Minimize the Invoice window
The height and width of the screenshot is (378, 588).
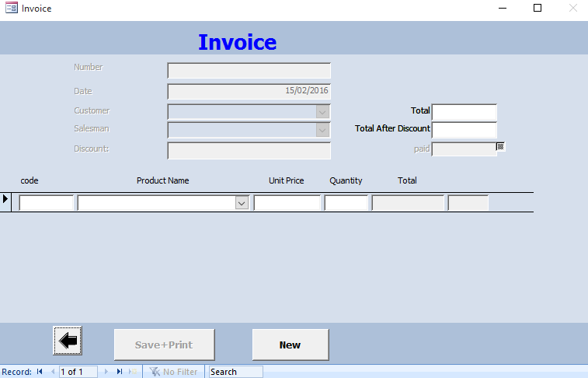pyautogui.click(x=503, y=8)
